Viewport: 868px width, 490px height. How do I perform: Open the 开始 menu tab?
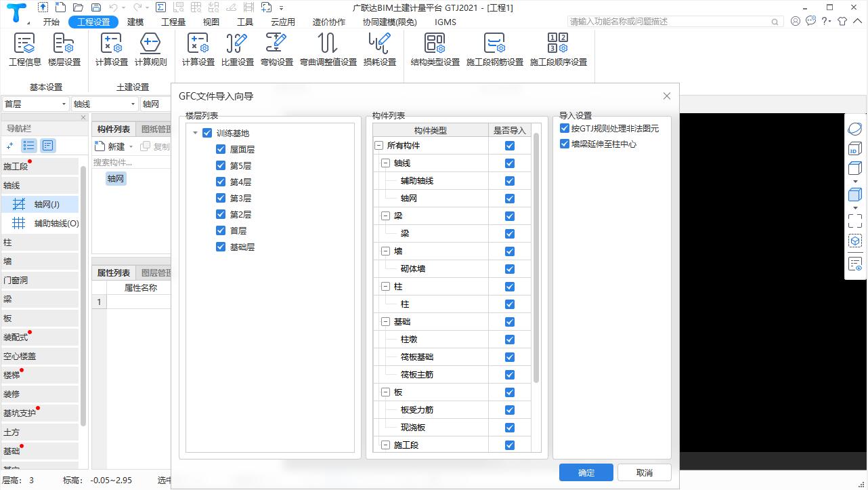point(51,22)
